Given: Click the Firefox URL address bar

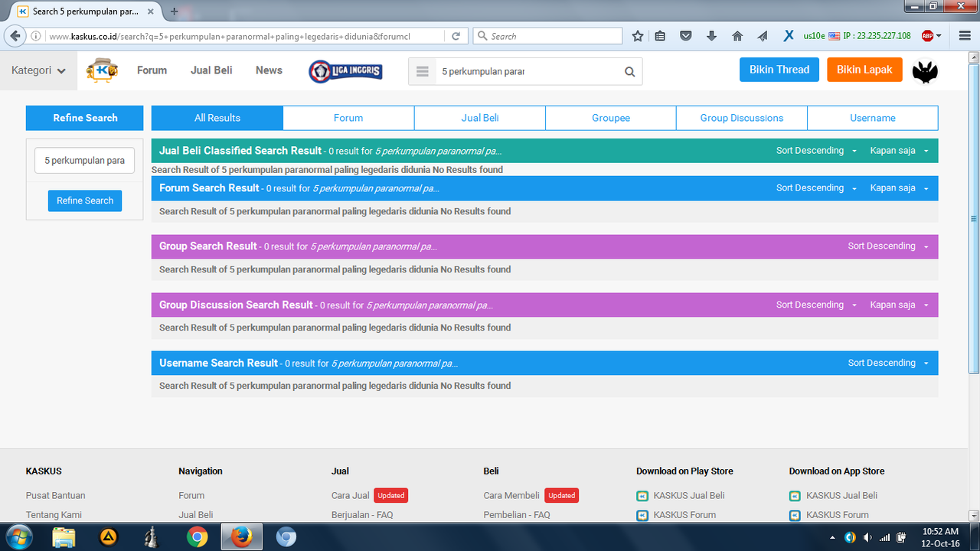Looking at the screenshot, I should click(245, 36).
